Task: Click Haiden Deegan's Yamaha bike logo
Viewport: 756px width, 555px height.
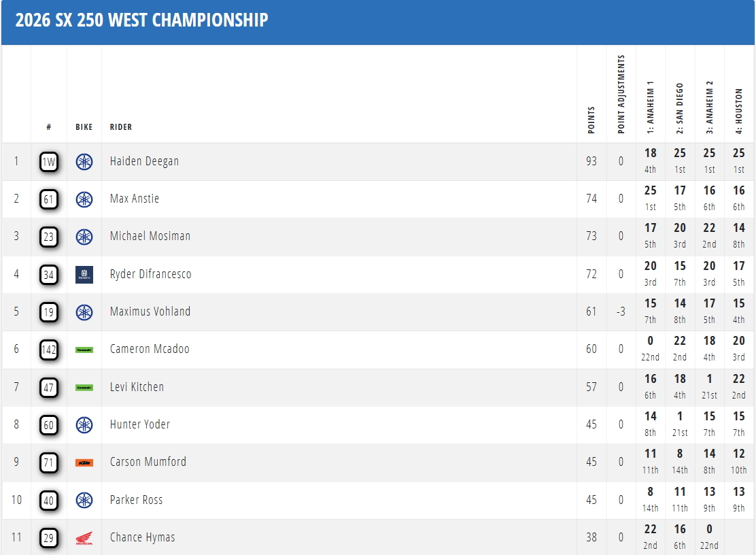Action: 84,161
